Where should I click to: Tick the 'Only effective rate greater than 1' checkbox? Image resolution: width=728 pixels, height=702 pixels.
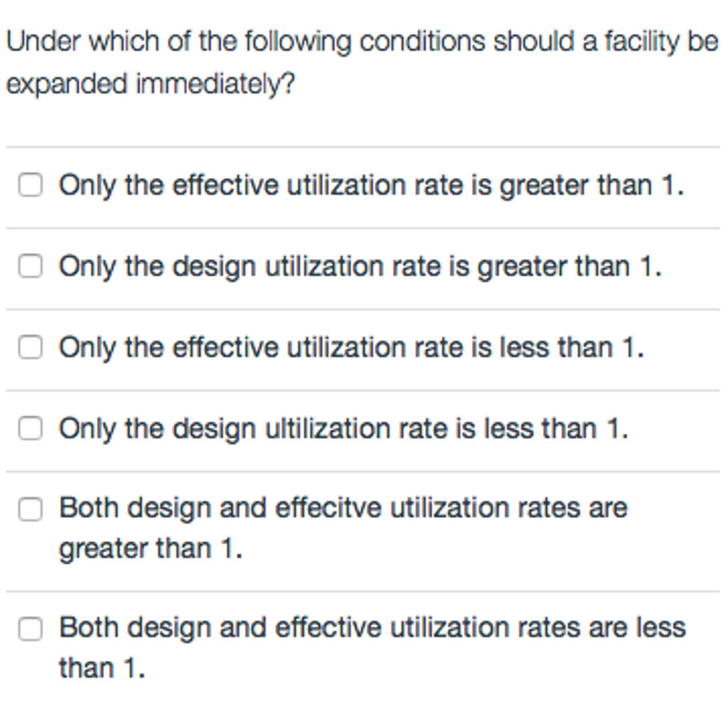click(x=30, y=186)
